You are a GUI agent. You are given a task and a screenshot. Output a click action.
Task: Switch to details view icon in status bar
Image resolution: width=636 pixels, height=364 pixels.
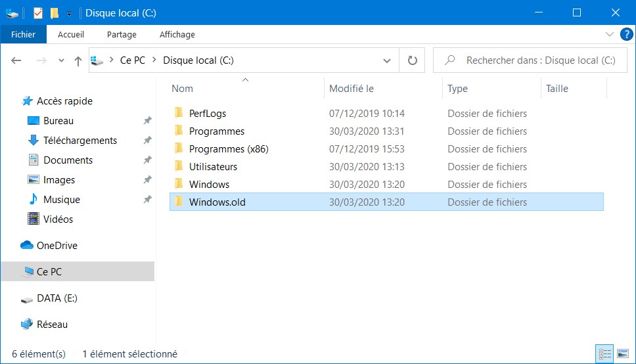604,354
